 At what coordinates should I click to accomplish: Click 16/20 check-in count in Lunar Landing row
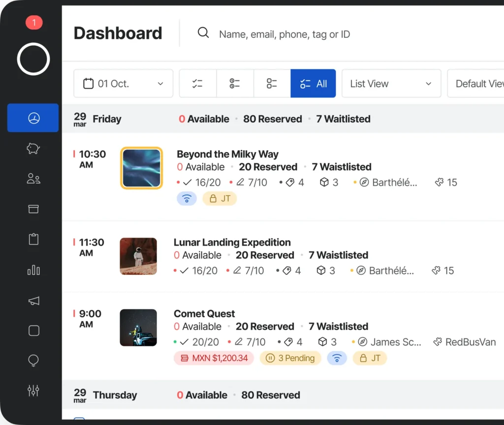point(205,270)
